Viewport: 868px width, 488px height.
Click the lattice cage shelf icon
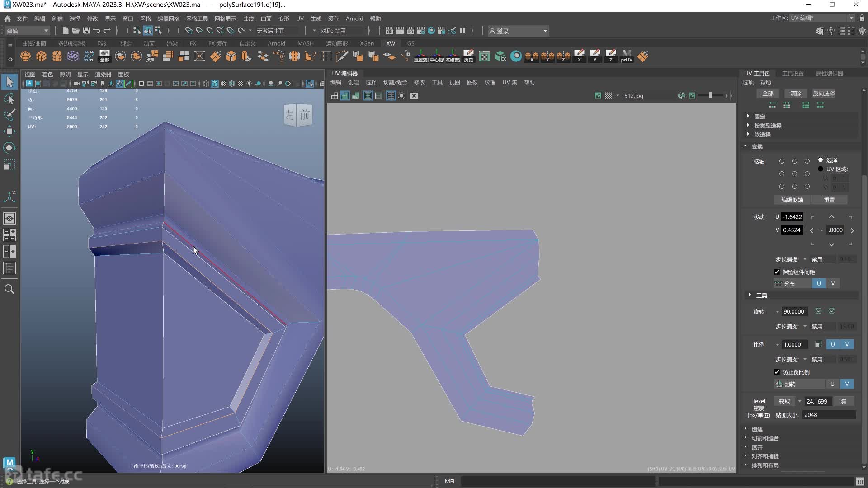tap(73, 56)
